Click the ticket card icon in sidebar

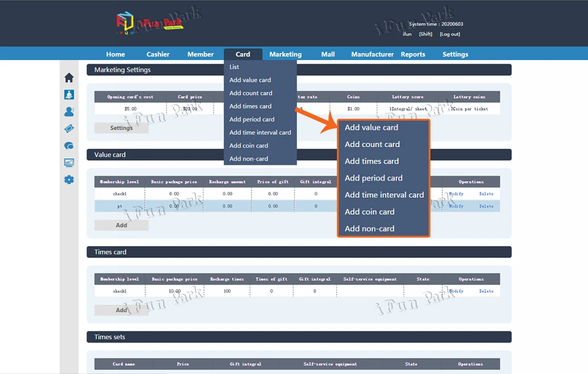click(x=69, y=129)
